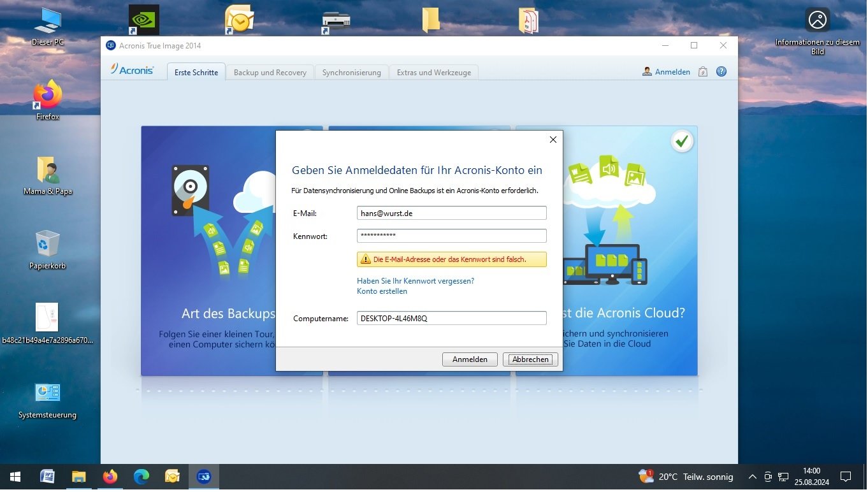Click the user avatar icon beside Anmelden
Screen dimensions: 868x492
coord(647,72)
